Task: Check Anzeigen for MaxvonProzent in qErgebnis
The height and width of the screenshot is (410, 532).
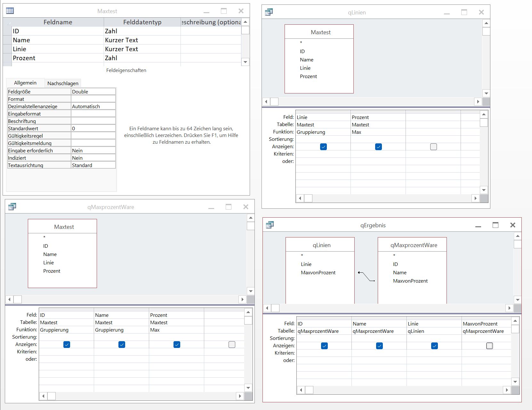Action: pos(489,346)
